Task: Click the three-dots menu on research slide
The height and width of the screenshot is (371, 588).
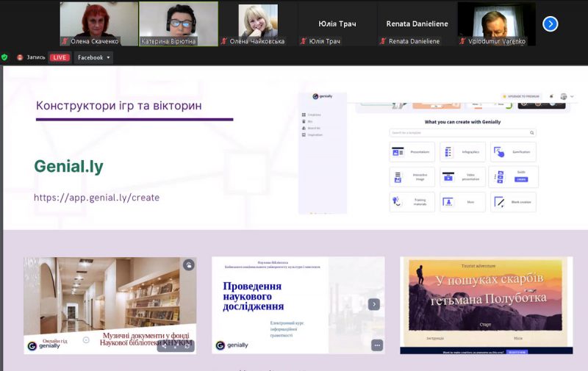Action: pos(376,345)
